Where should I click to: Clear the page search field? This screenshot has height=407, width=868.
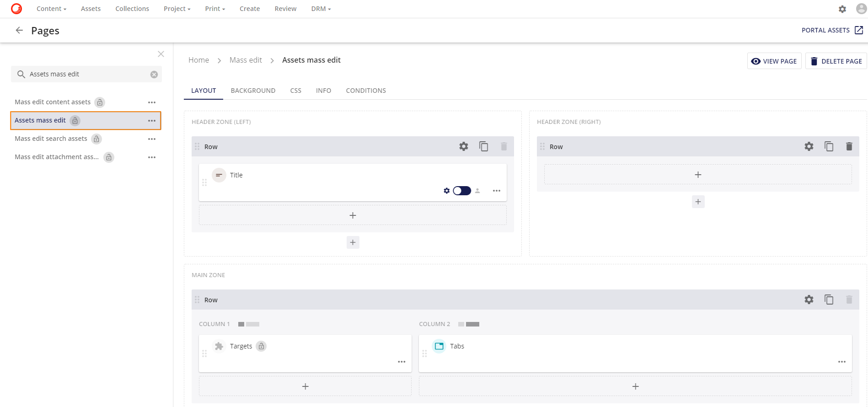pyautogui.click(x=154, y=74)
